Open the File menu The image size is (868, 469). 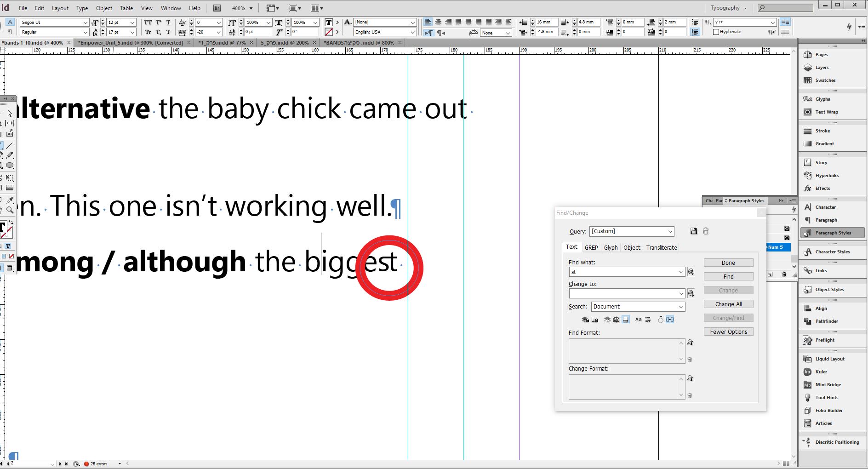(23, 8)
